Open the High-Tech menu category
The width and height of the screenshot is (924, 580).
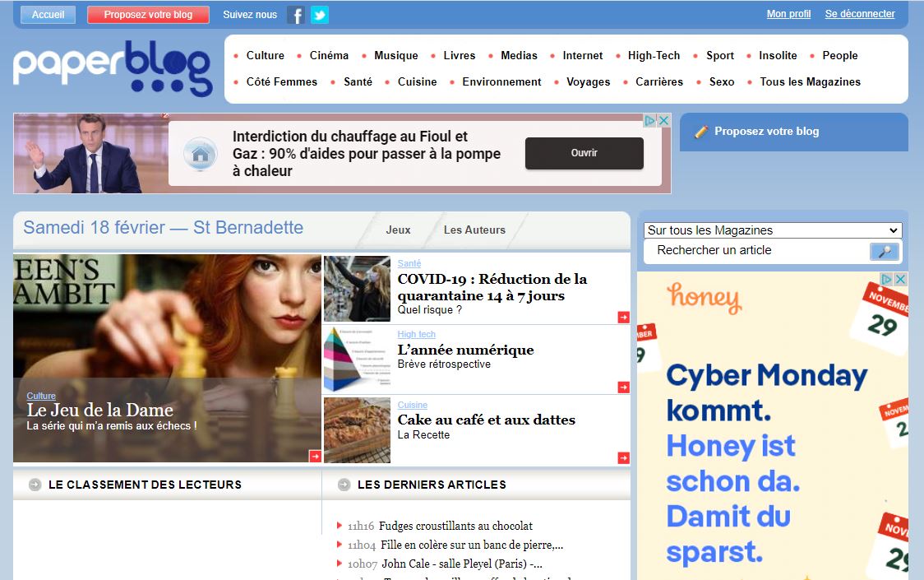click(x=654, y=55)
